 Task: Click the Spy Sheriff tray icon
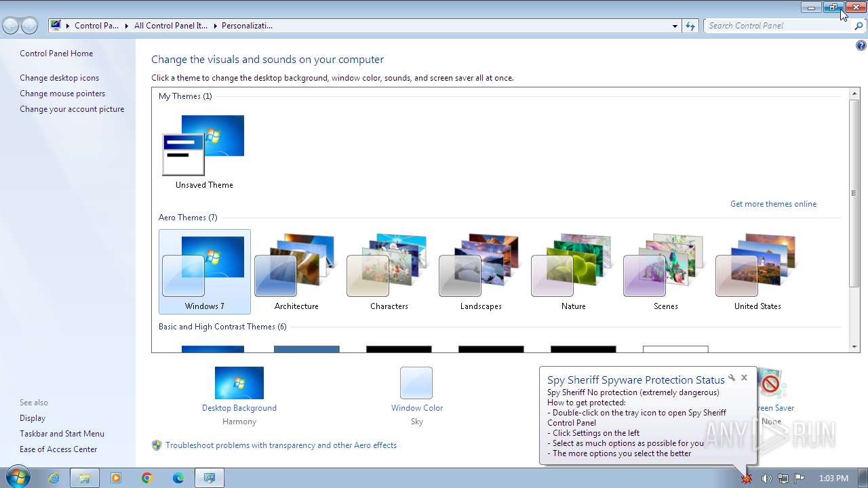click(747, 479)
